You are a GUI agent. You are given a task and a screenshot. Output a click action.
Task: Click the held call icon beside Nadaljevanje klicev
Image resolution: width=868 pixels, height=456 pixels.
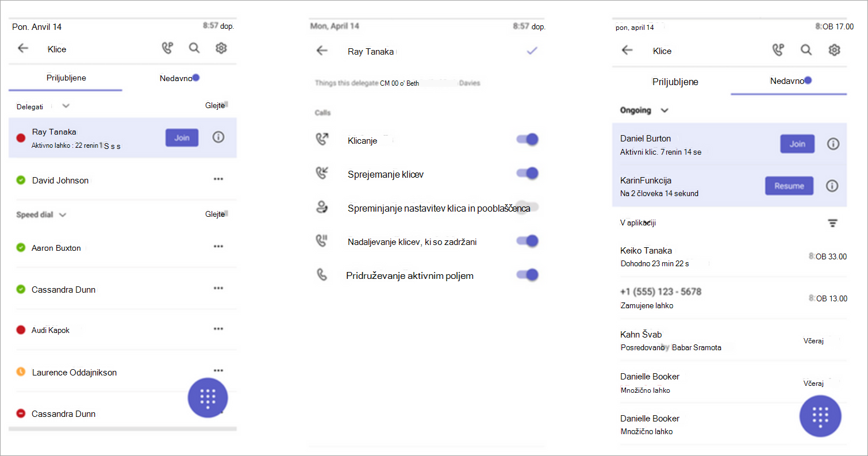[x=322, y=241]
